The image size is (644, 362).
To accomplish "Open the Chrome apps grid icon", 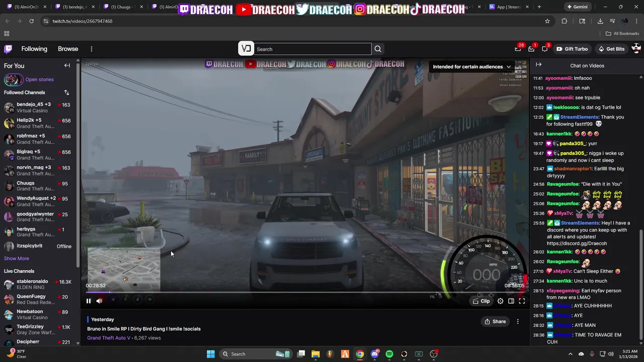I will [7, 34].
